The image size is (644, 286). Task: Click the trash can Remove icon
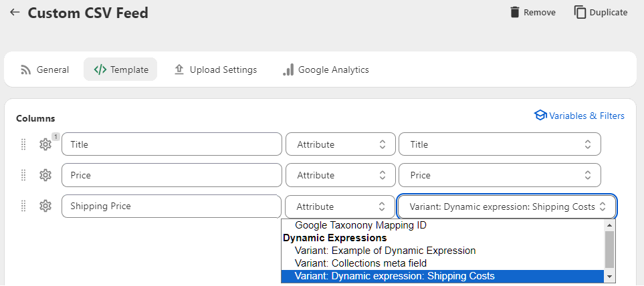click(515, 12)
